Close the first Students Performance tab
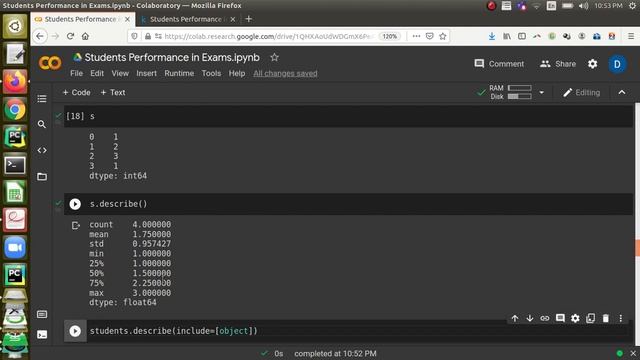Viewport: 640px width, 360px height. [127, 19]
